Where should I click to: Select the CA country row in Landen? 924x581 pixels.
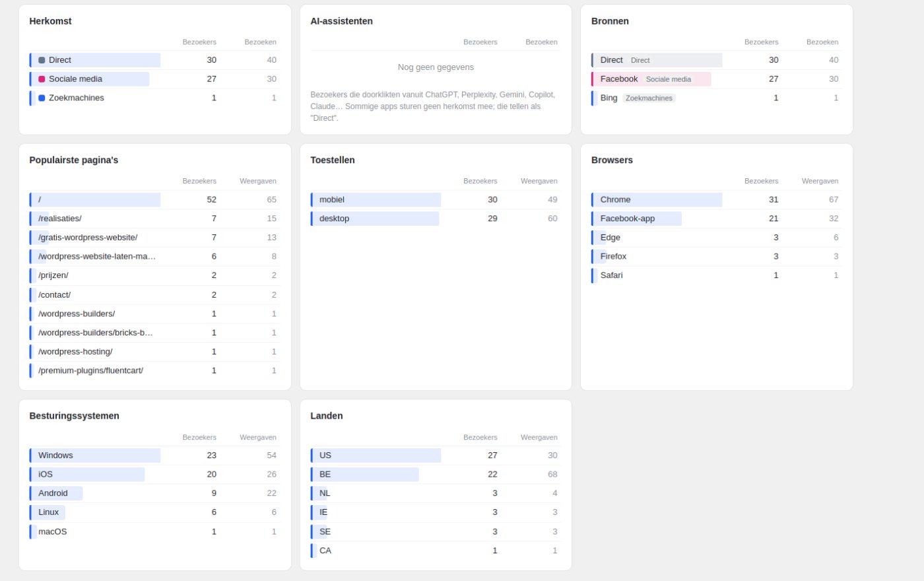(436, 551)
